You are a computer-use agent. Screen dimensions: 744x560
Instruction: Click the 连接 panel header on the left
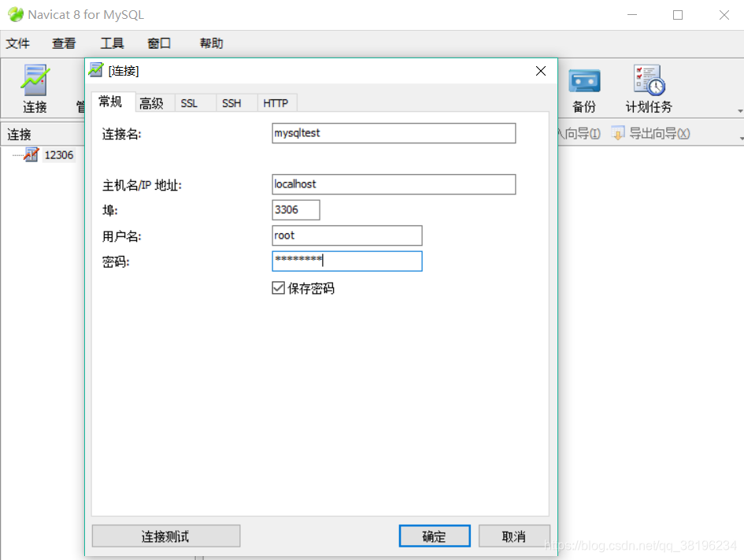tap(43, 135)
